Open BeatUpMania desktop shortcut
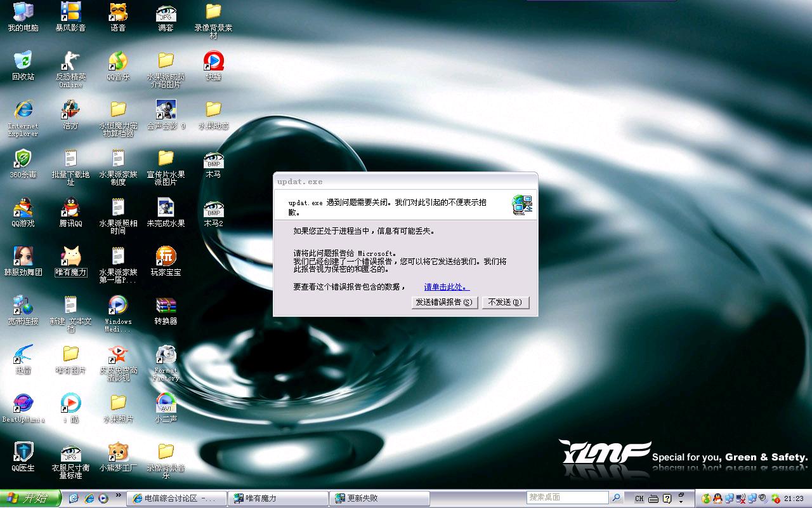This screenshot has height=508, width=812. click(23, 408)
